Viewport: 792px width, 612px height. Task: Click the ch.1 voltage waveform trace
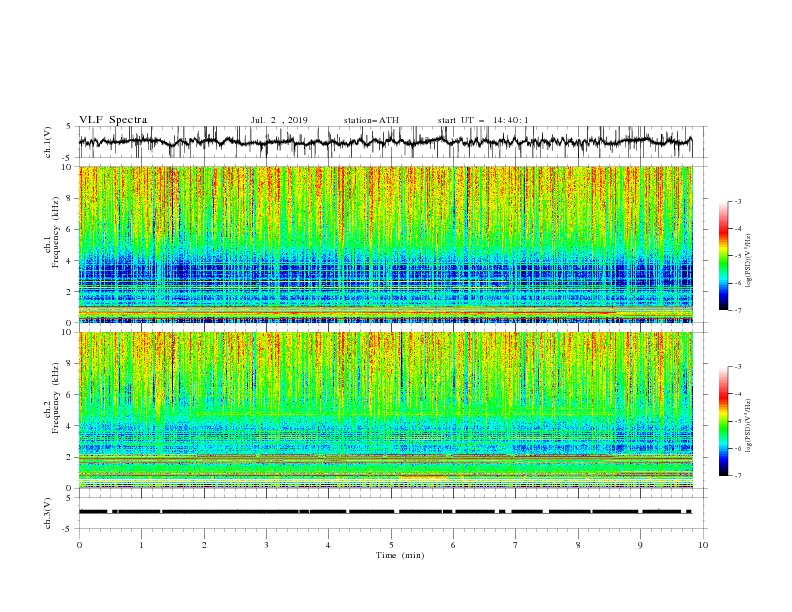click(385, 142)
